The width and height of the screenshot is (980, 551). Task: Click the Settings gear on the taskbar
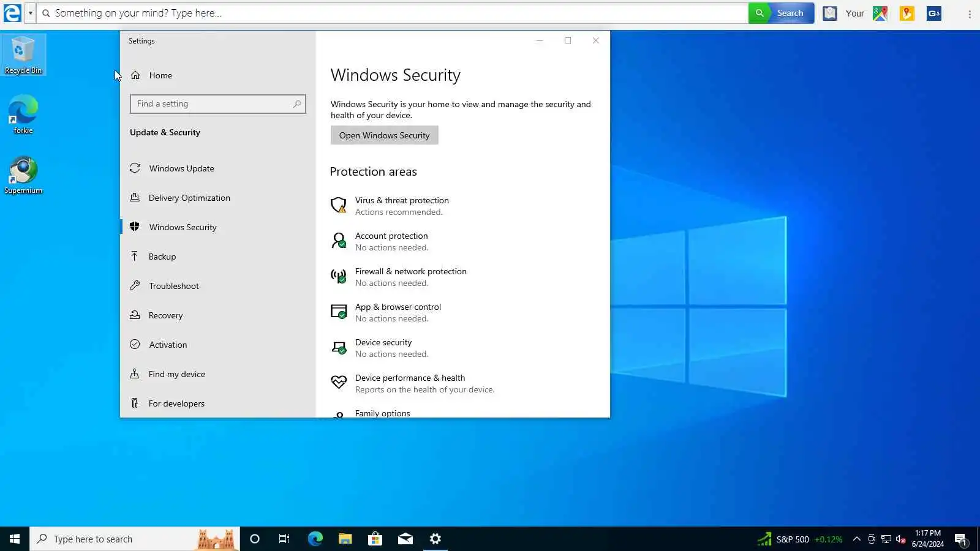click(435, 539)
